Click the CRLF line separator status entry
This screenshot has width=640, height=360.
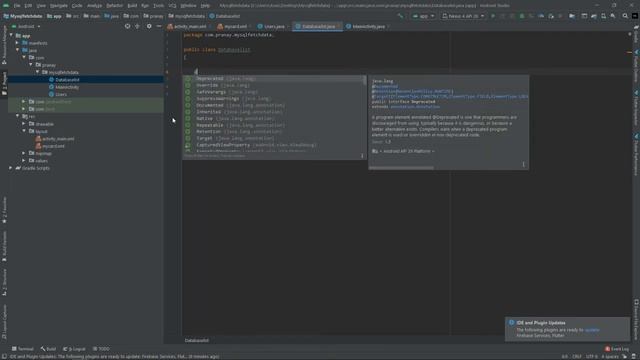[577, 356]
